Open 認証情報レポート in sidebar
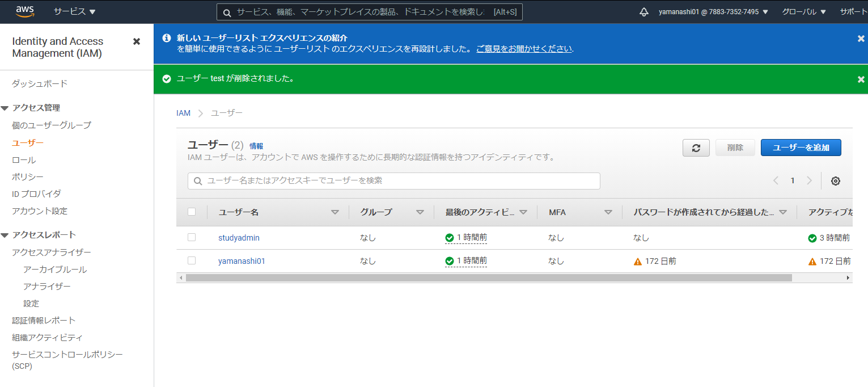Screen dimensions: 868x387 click(x=44, y=321)
